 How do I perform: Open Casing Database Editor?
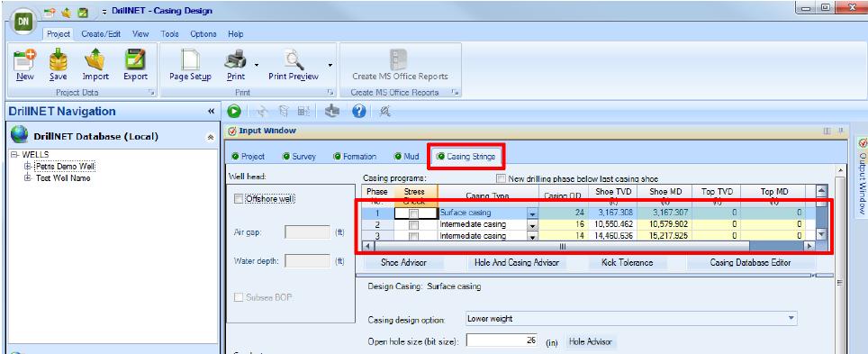(x=750, y=263)
